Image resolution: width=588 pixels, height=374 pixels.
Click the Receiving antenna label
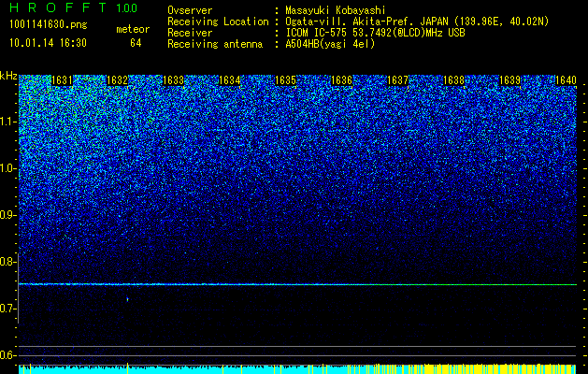(x=215, y=44)
